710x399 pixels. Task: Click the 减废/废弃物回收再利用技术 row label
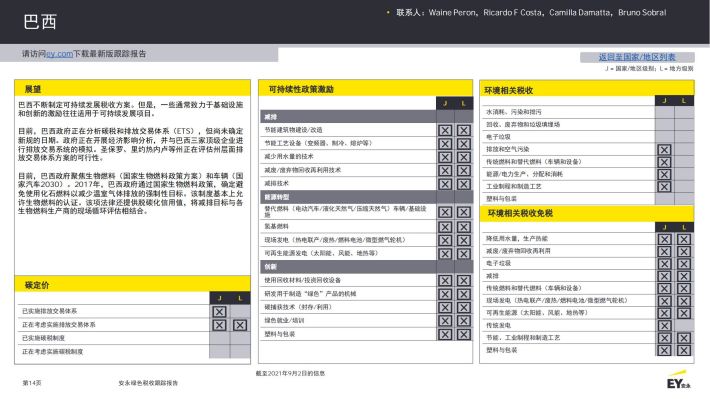(x=302, y=170)
